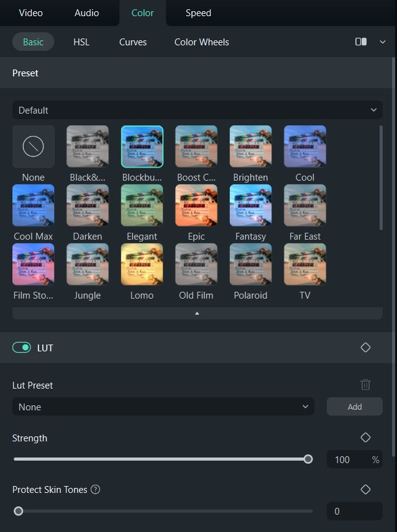Open the Color Wheels sub-tab
The height and width of the screenshot is (532, 397).
pos(202,42)
